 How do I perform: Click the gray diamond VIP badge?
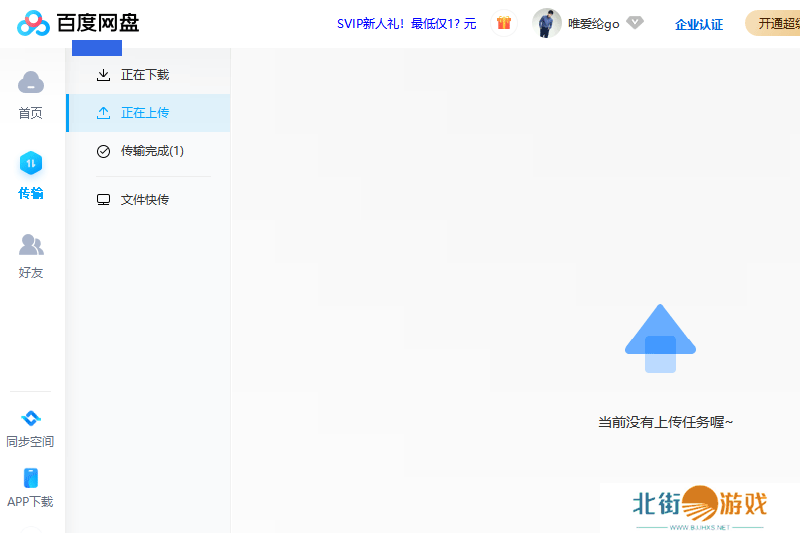pos(635,23)
